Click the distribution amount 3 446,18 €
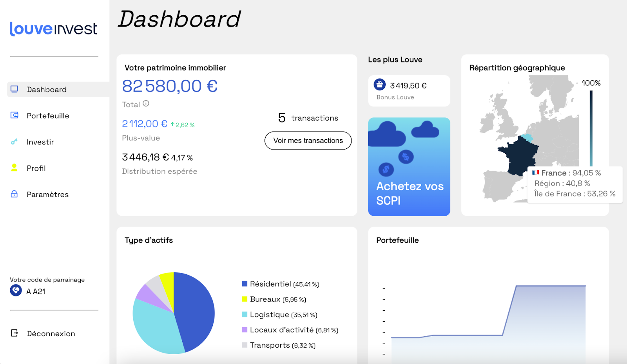The height and width of the screenshot is (364, 627). 145,157
